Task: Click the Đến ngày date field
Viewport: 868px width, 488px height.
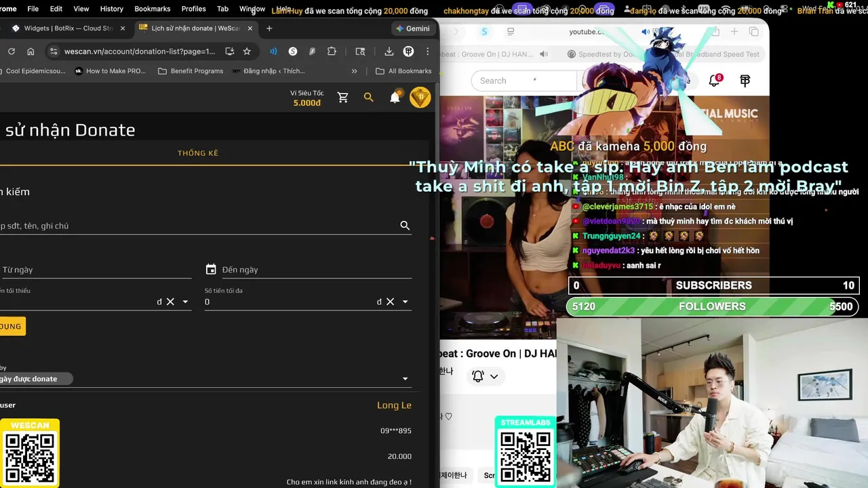Action: pyautogui.click(x=316, y=270)
